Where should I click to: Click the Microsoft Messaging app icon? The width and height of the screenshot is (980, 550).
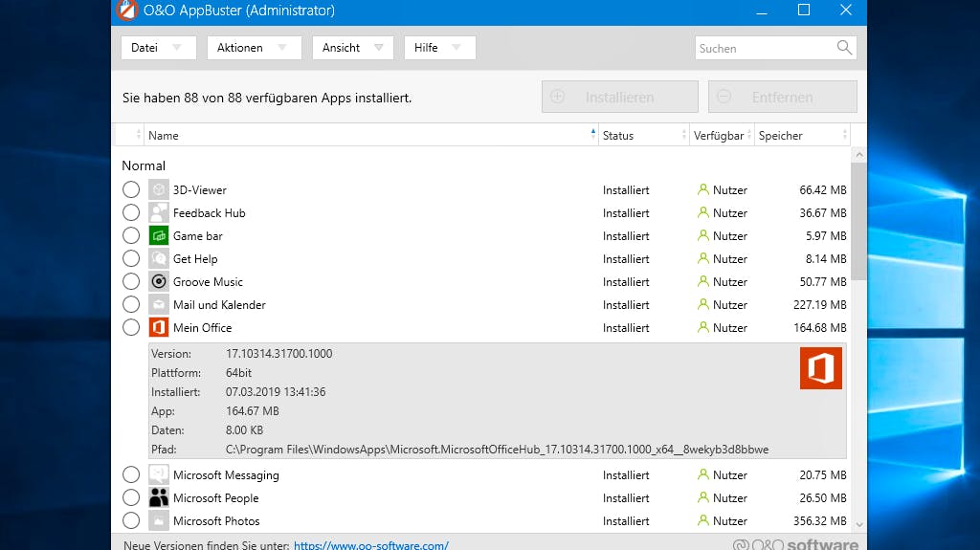tap(159, 474)
